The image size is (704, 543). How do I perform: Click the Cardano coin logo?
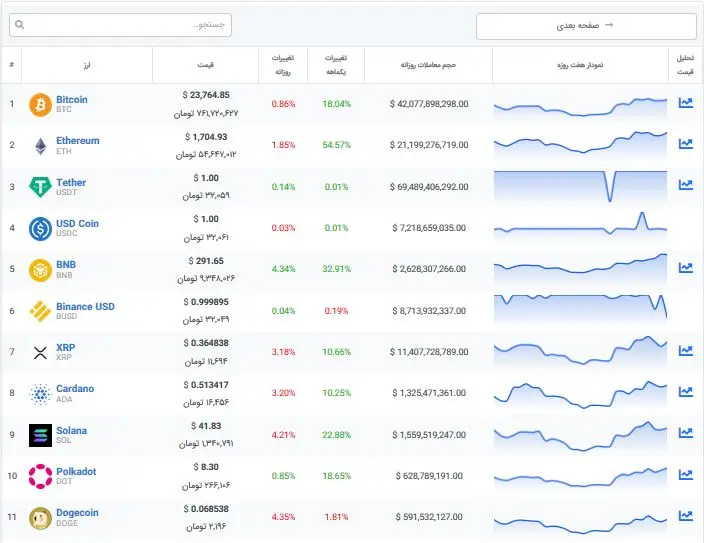[40, 394]
